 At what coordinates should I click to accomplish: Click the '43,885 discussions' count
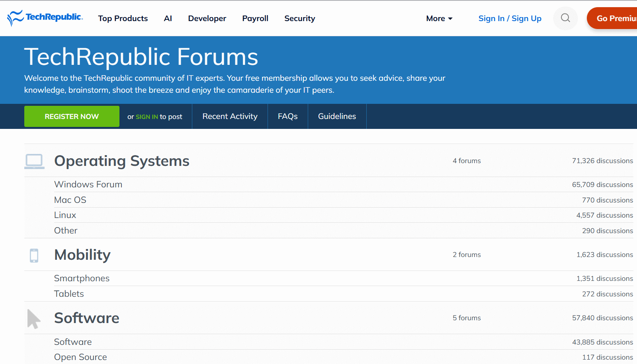click(x=602, y=342)
